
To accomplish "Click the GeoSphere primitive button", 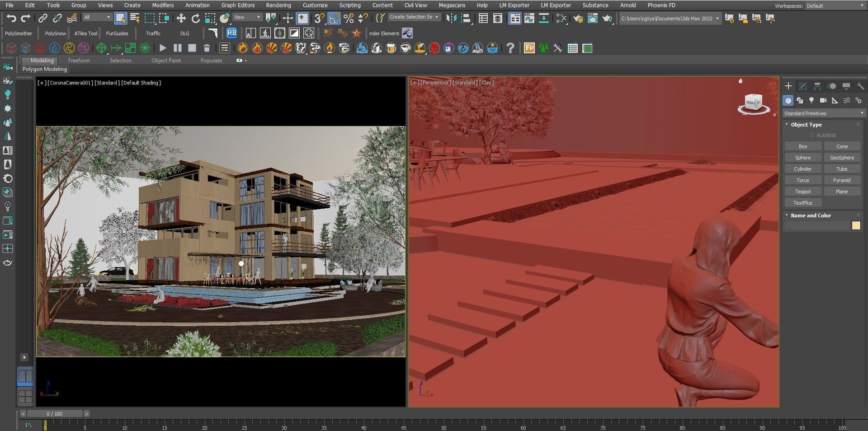I will pyautogui.click(x=842, y=158).
